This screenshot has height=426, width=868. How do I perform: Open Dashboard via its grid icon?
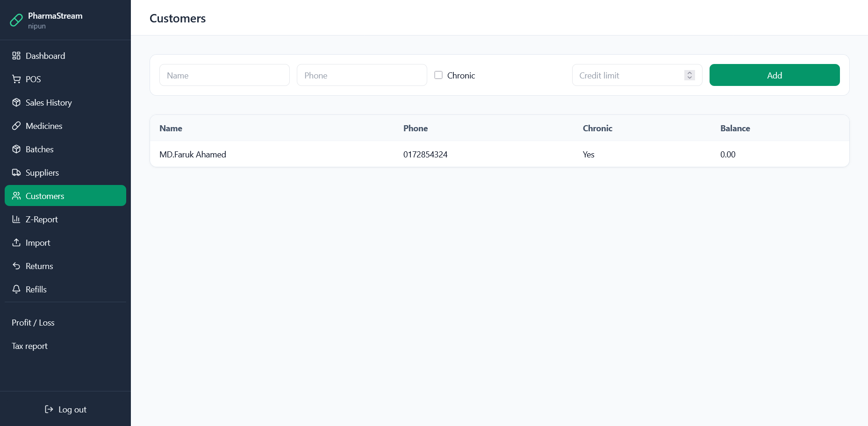pos(16,56)
